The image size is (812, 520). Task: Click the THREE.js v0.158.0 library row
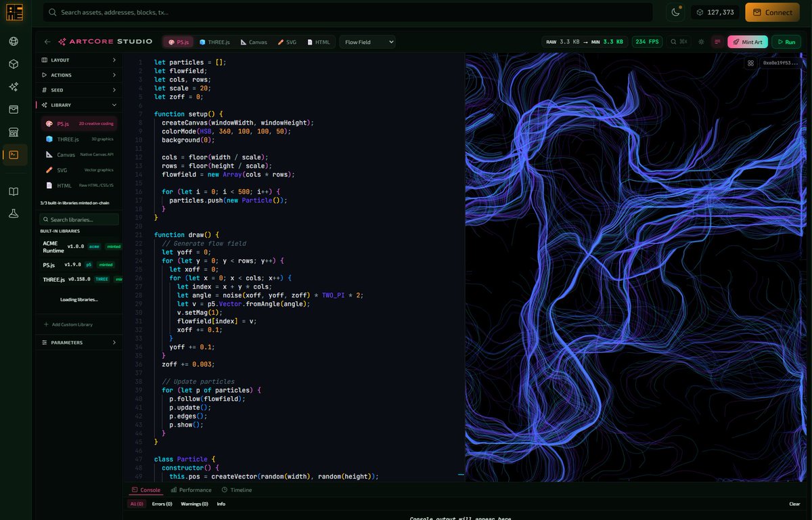pos(80,279)
